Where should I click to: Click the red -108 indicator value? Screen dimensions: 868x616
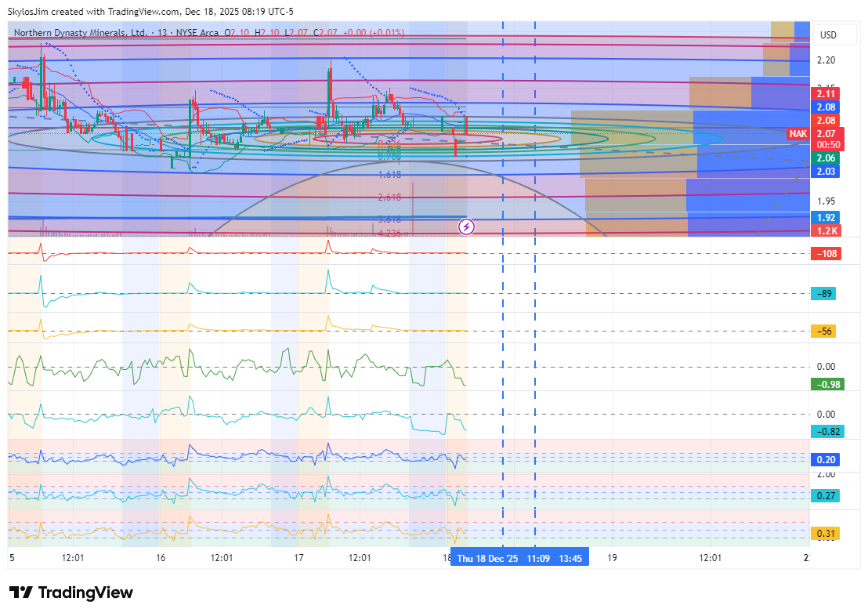[x=825, y=254]
